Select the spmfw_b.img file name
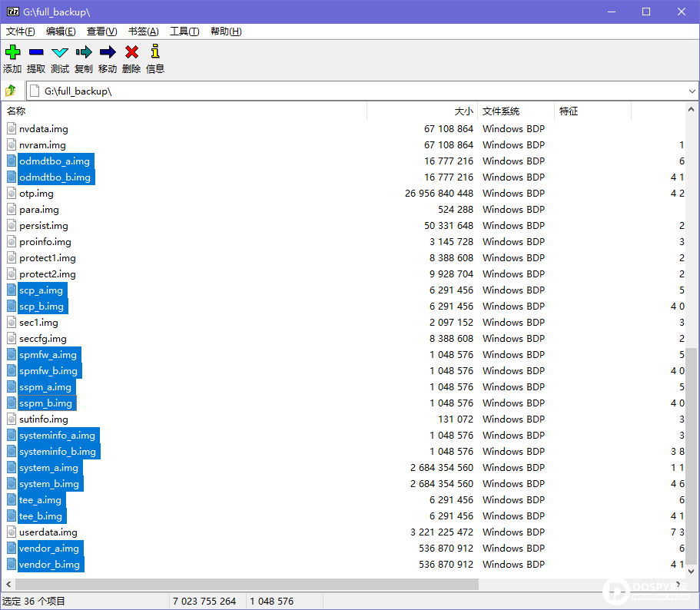700x610 pixels. click(48, 371)
